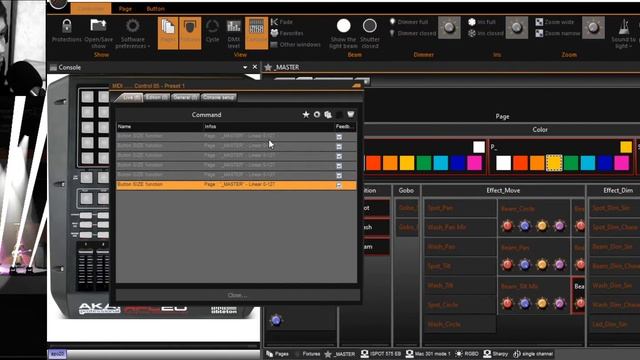This screenshot has width=640, height=360.
Task: Open the Open/Save show folder
Action: pyautogui.click(x=98, y=33)
